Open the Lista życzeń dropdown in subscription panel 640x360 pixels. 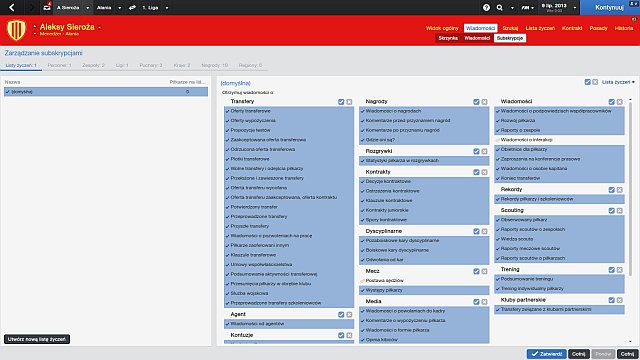tap(618, 82)
